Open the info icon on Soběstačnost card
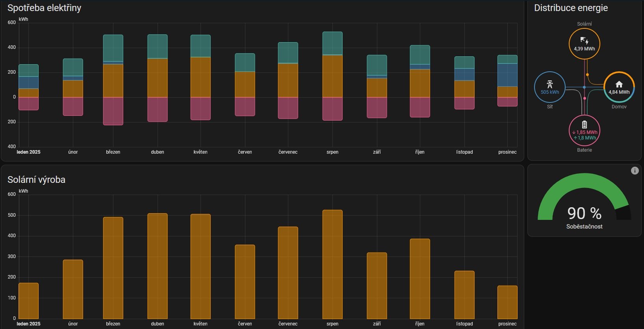This screenshot has height=329, width=644. pyautogui.click(x=635, y=171)
